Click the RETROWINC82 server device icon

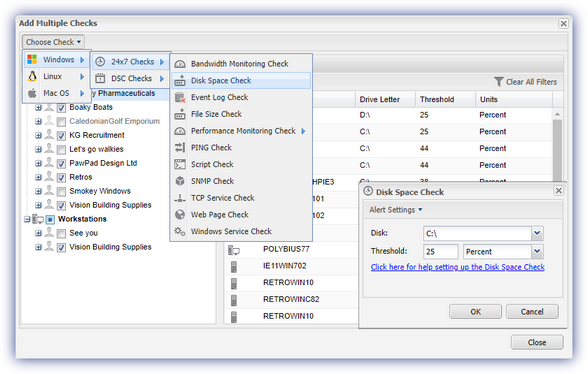tap(234, 300)
